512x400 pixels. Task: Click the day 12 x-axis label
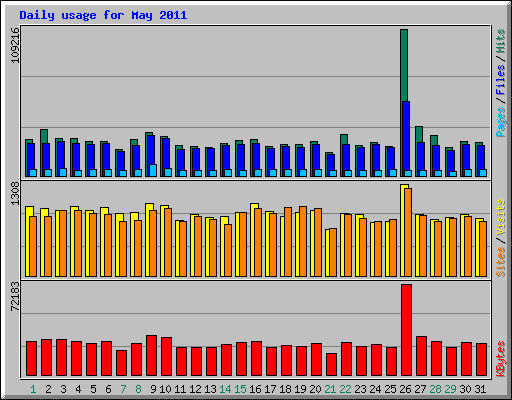coord(195,389)
